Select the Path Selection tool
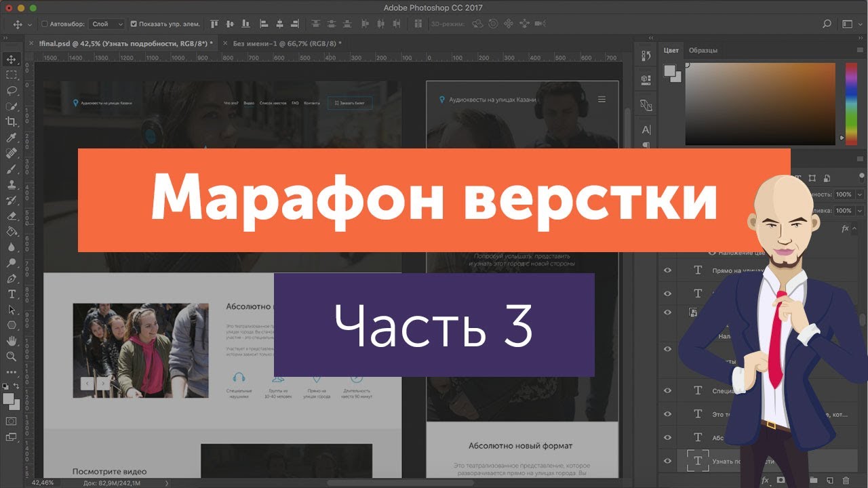The height and width of the screenshot is (488, 868). click(11, 309)
